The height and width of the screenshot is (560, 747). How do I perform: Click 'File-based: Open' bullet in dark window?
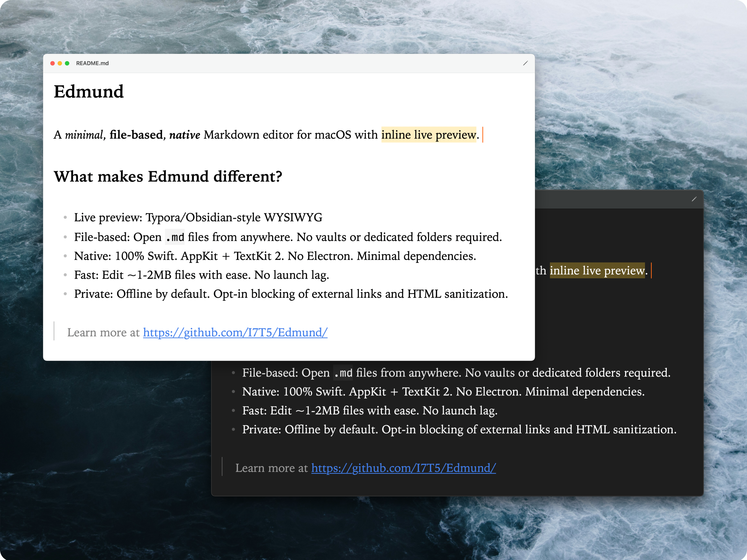click(456, 373)
